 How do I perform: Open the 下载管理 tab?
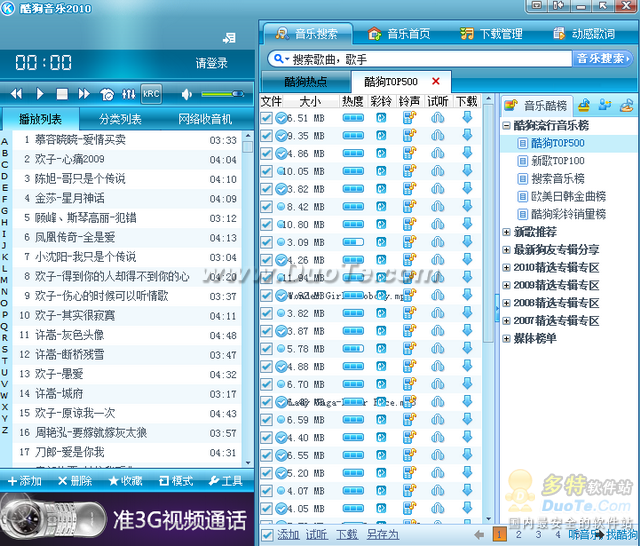coord(492,34)
